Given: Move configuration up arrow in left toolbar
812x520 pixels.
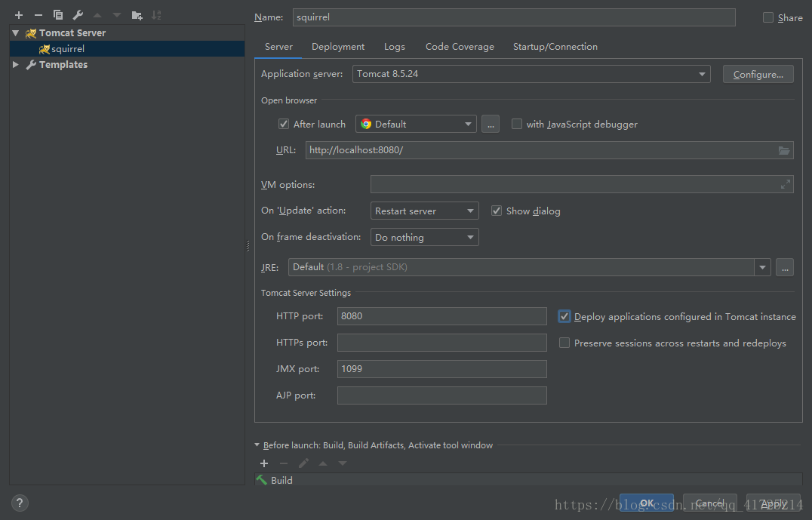Looking at the screenshot, I should click(x=97, y=15).
